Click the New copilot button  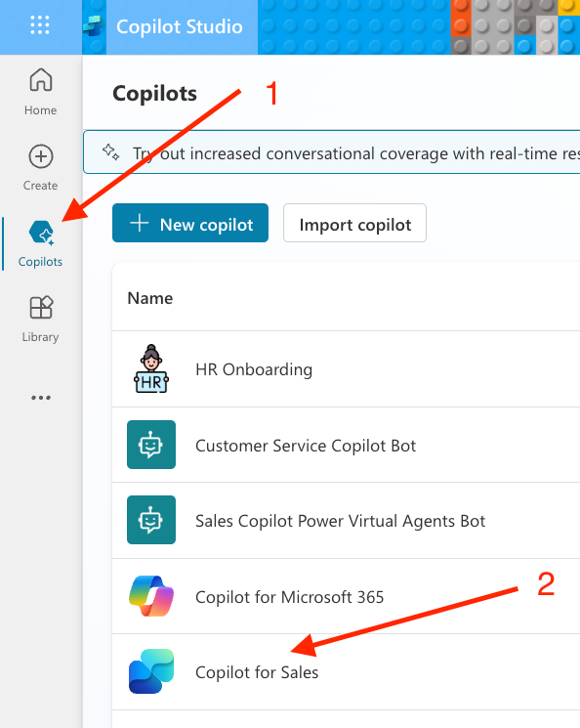tap(190, 223)
